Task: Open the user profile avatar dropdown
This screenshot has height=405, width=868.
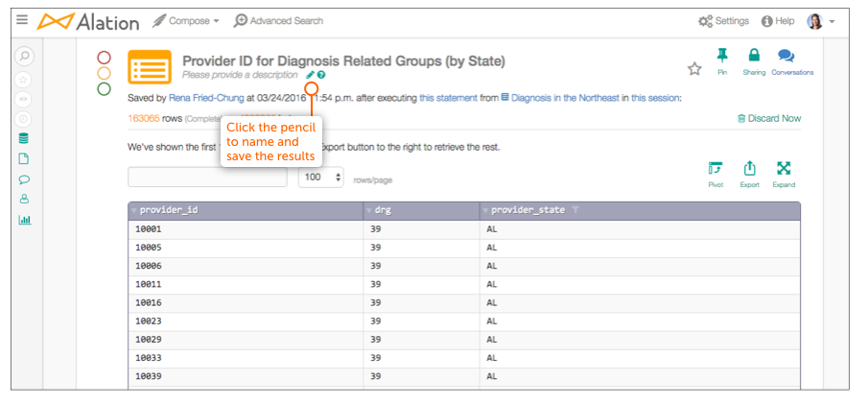Action: tap(820, 22)
